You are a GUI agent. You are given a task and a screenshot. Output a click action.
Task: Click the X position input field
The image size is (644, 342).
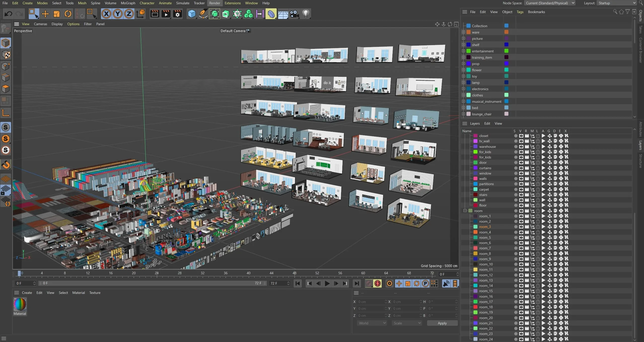tap(372, 302)
